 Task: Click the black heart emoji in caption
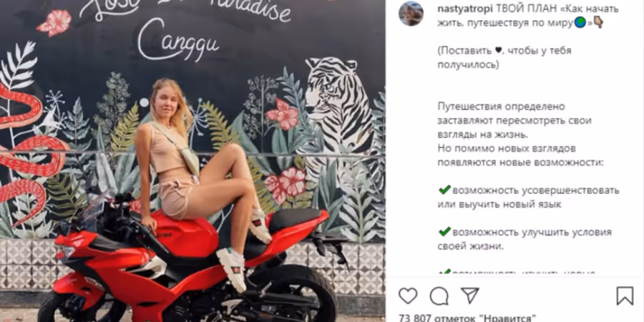click(498, 51)
